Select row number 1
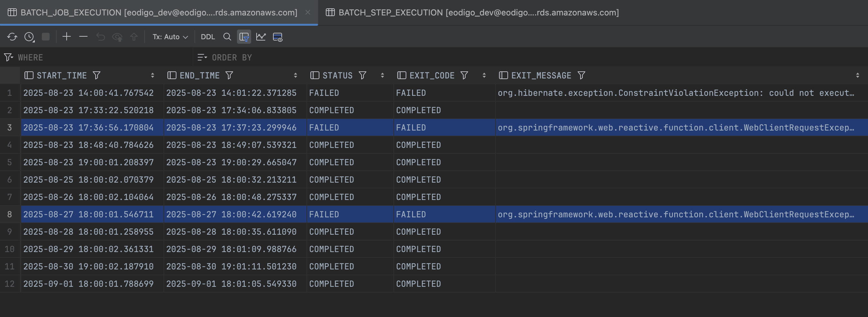 10,93
